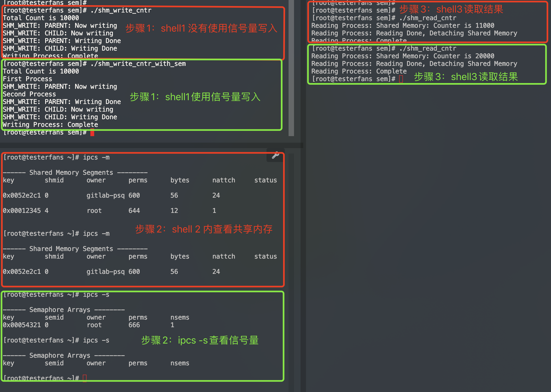Click 'Counter is 11000' output line
The width and height of the screenshot is (551, 392).
point(403,26)
